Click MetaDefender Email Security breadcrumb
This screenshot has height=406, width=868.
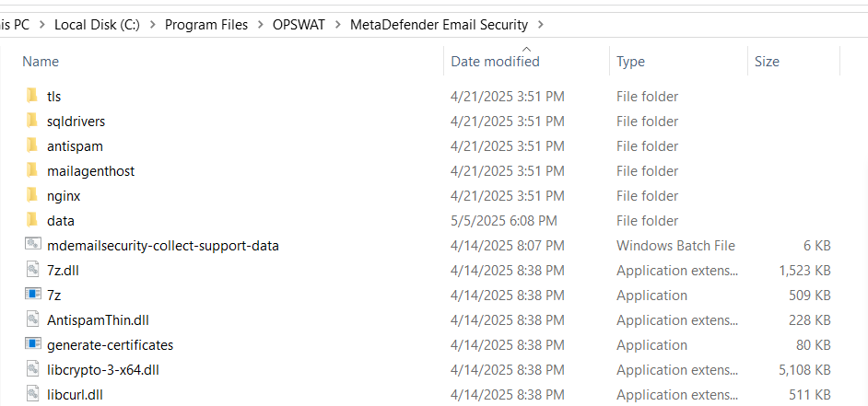(439, 25)
